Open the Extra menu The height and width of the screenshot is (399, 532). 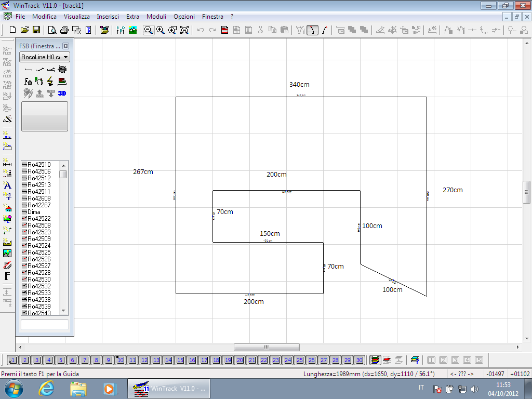(132, 16)
